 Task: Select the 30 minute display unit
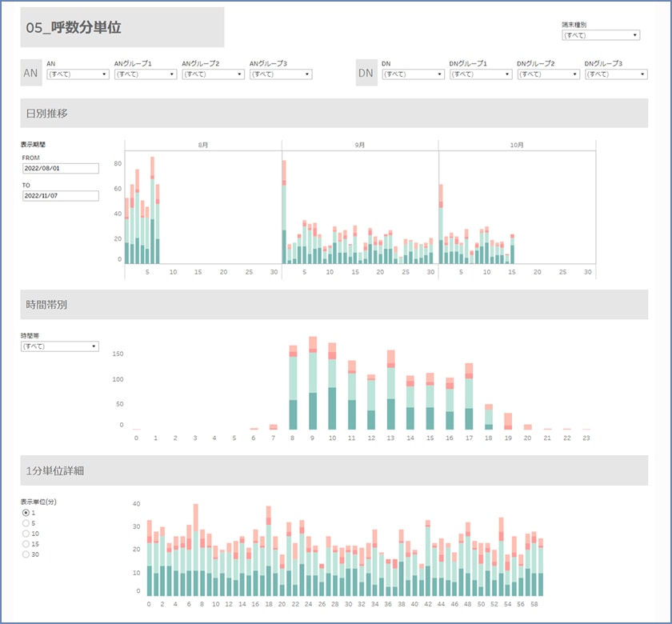(x=26, y=554)
